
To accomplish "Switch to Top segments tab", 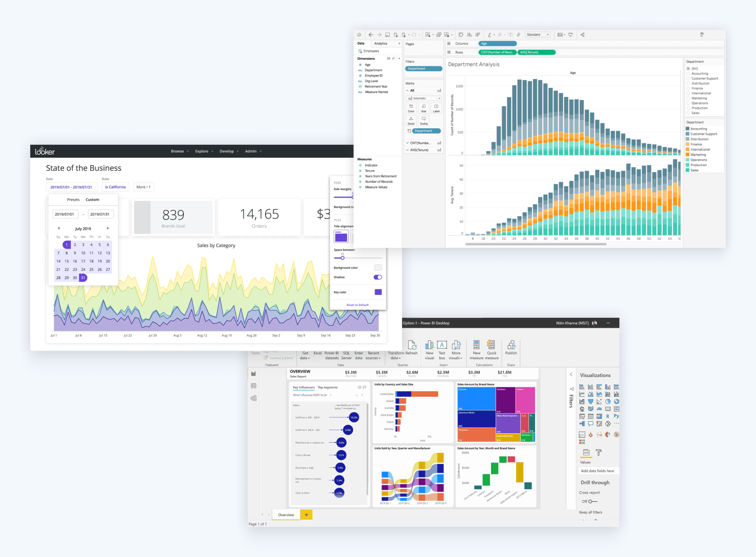I will (x=327, y=388).
